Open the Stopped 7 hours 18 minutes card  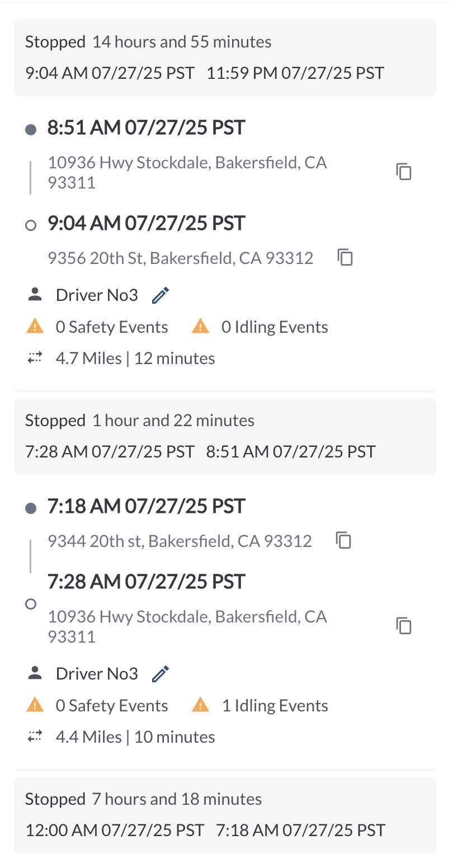point(225,815)
